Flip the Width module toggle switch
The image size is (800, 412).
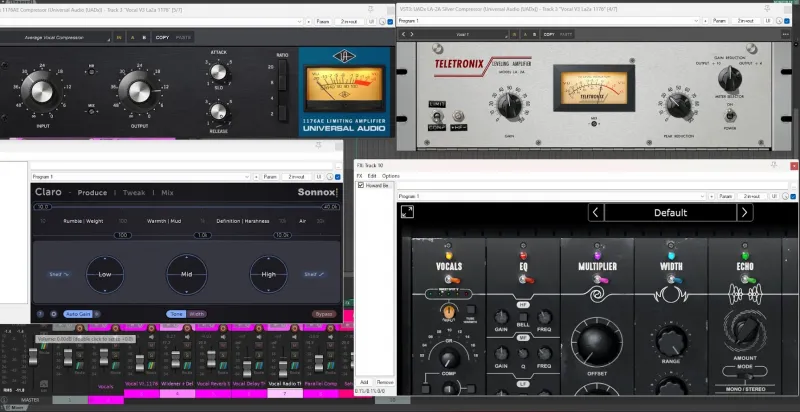click(x=674, y=279)
